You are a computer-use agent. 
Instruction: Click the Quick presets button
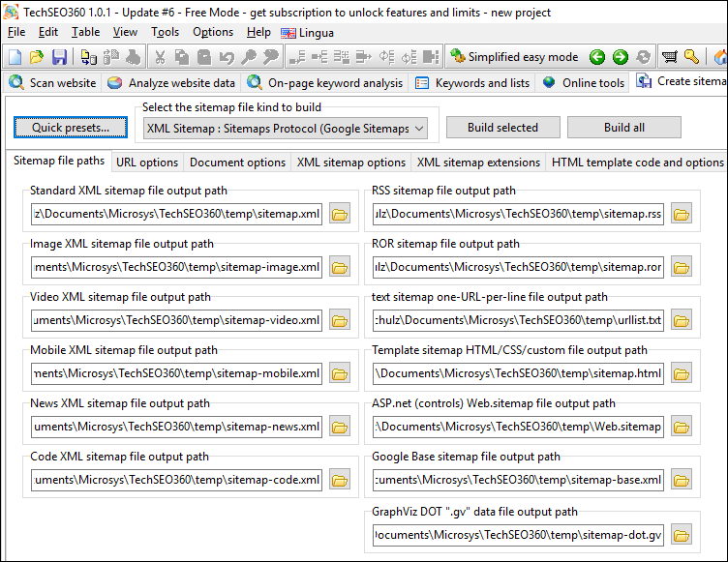click(x=71, y=128)
